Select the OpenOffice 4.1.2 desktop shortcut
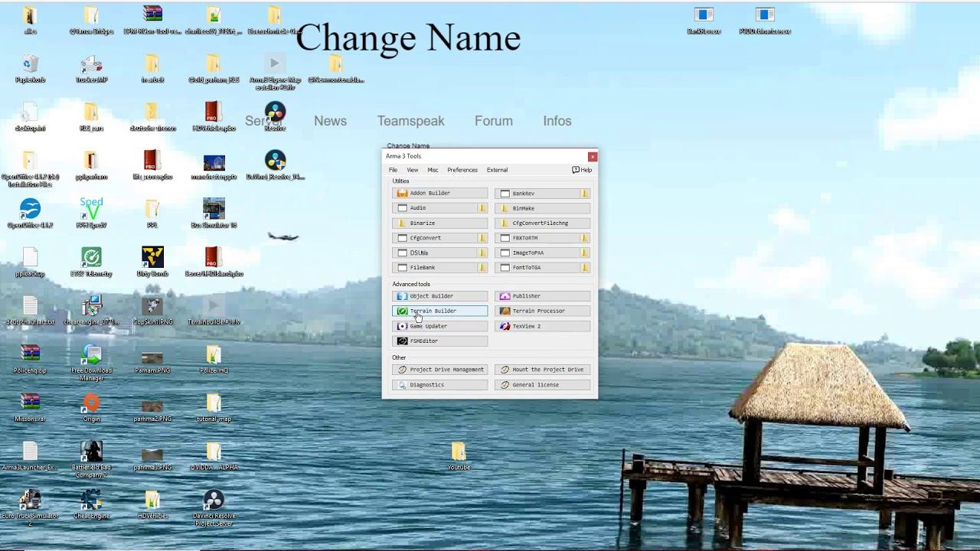980x551 pixels. (x=30, y=214)
